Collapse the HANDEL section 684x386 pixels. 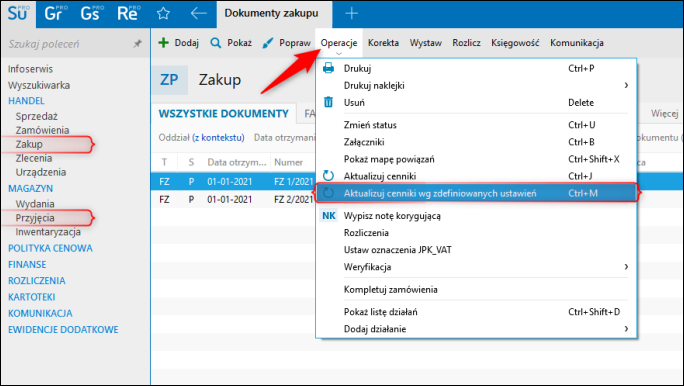pos(26,101)
